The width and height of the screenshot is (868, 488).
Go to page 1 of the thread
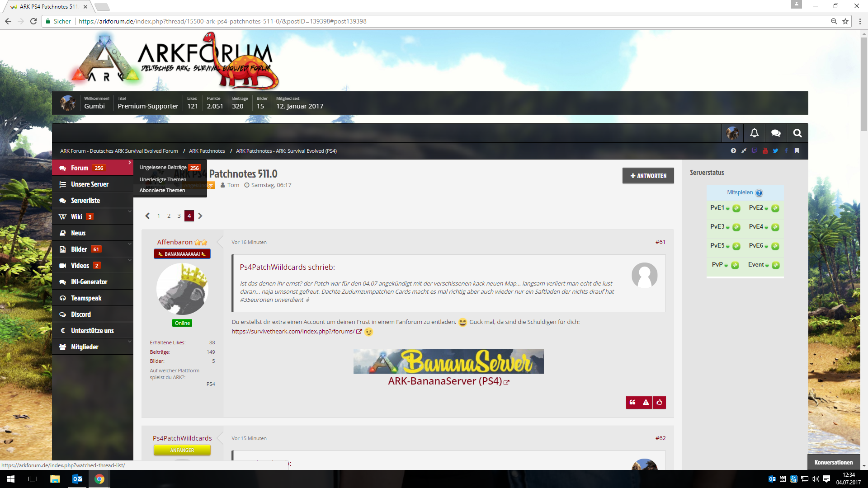pyautogui.click(x=159, y=216)
